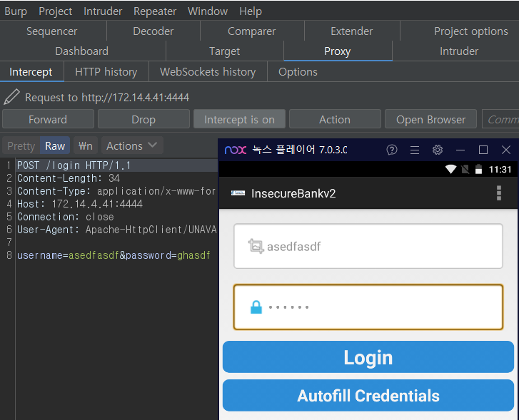The width and height of the screenshot is (519, 420).
Task: Switch to the Pretty view
Action: [x=21, y=146]
